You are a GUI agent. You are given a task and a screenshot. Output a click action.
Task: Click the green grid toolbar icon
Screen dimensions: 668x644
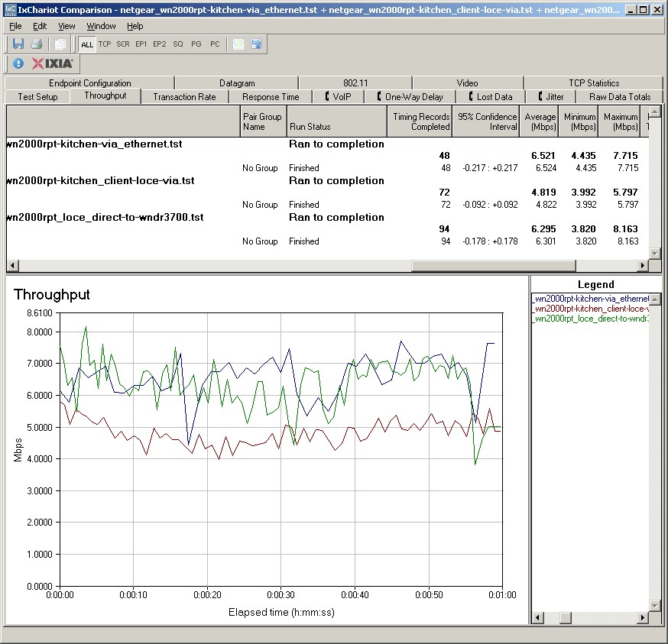238,44
